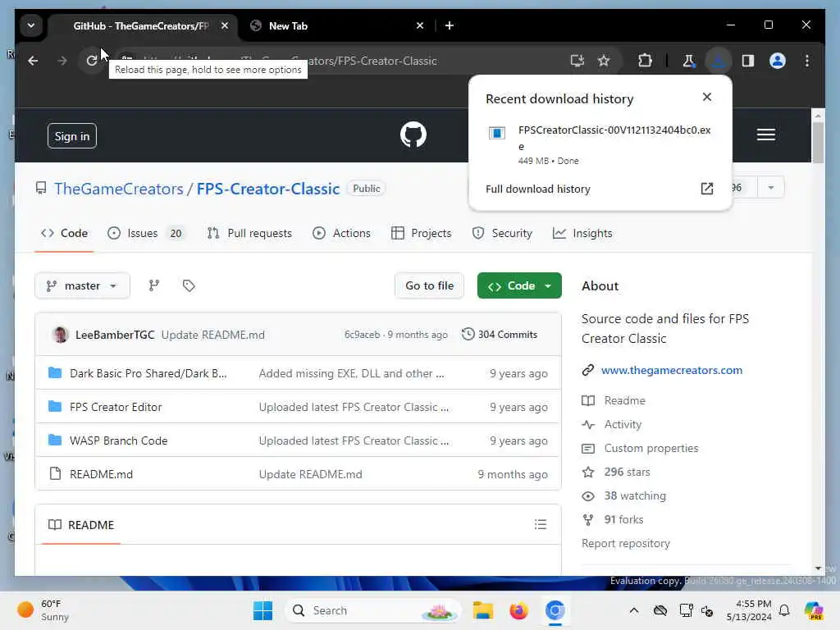Go back to previous page

click(33, 61)
